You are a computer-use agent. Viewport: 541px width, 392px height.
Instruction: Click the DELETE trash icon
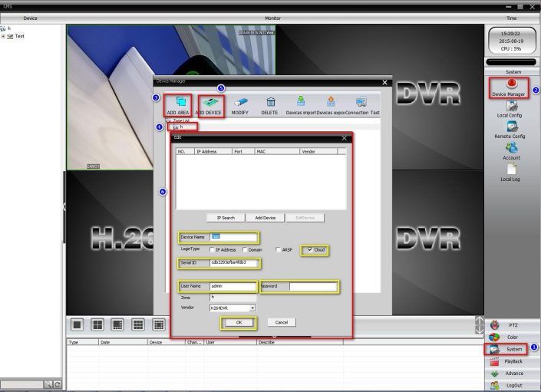(x=270, y=101)
